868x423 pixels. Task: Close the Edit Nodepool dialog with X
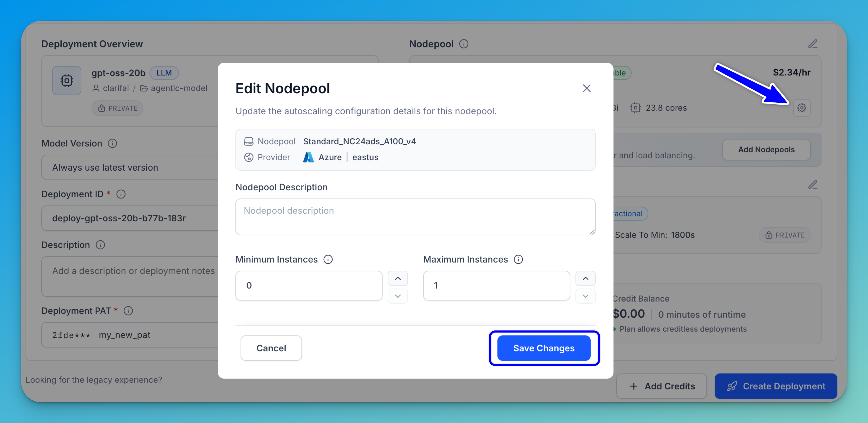pos(586,88)
